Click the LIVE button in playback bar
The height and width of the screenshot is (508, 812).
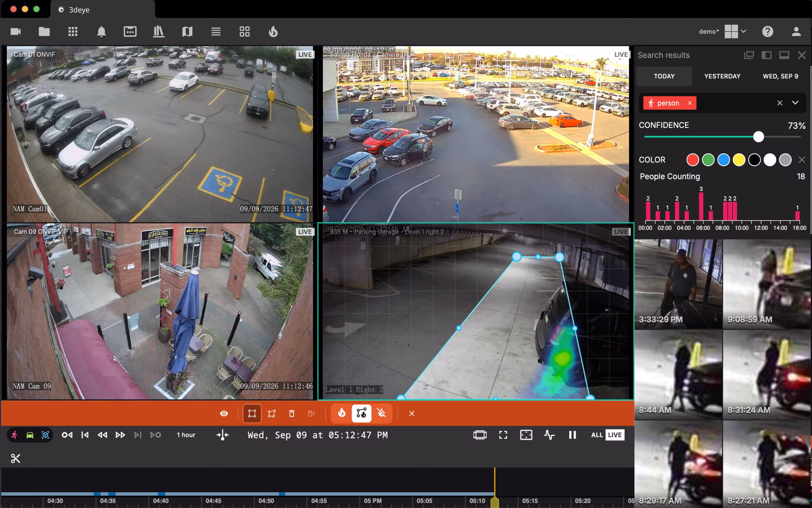point(615,435)
